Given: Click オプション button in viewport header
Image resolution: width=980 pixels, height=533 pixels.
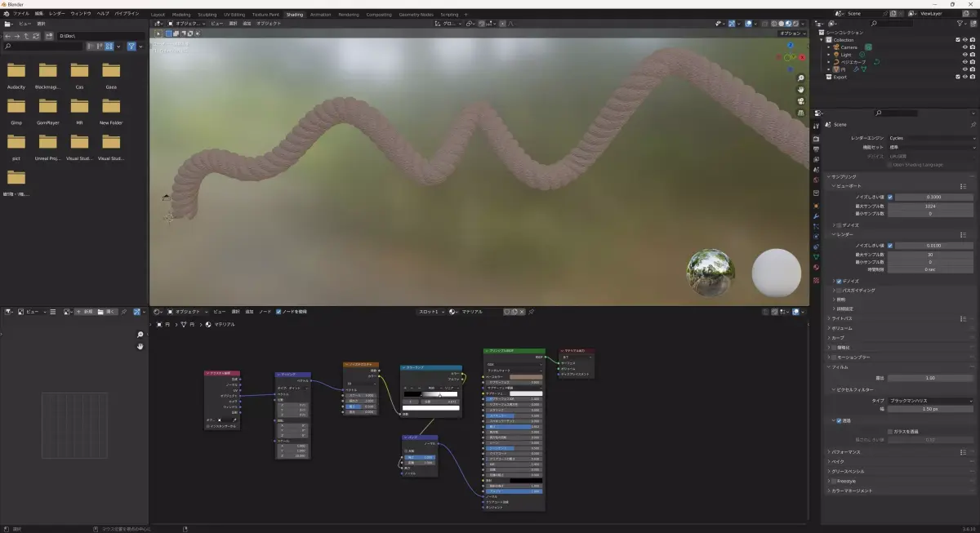Looking at the screenshot, I should (x=791, y=33).
